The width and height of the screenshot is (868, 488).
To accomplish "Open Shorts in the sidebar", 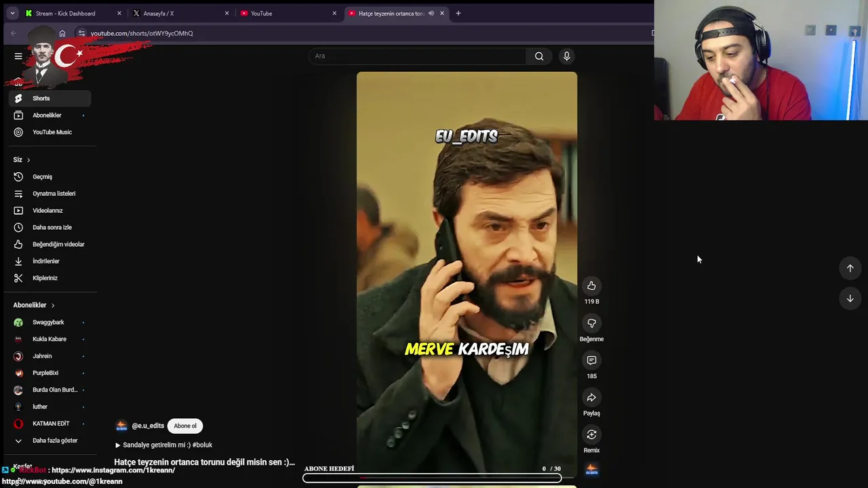I will [x=50, y=98].
